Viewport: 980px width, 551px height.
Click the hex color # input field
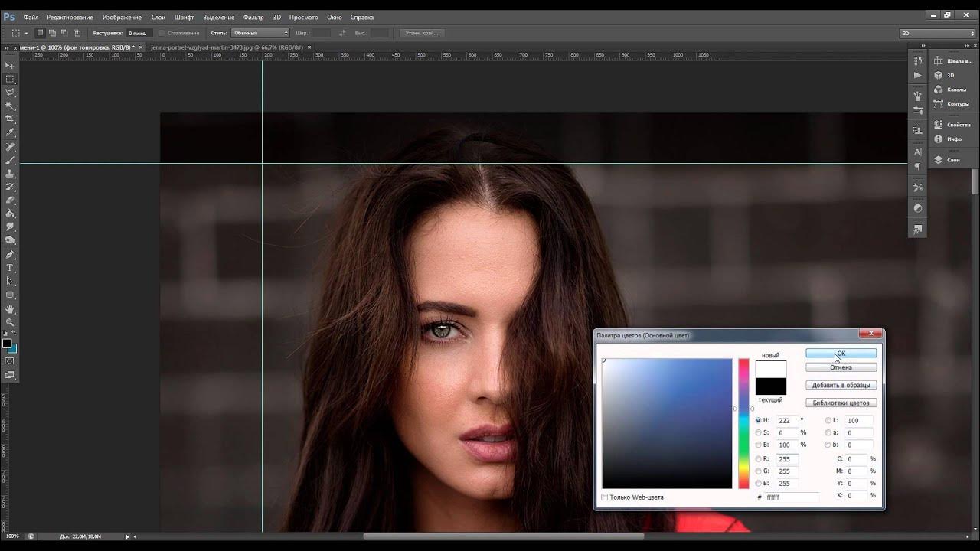pyautogui.click(x=791, y=497)
